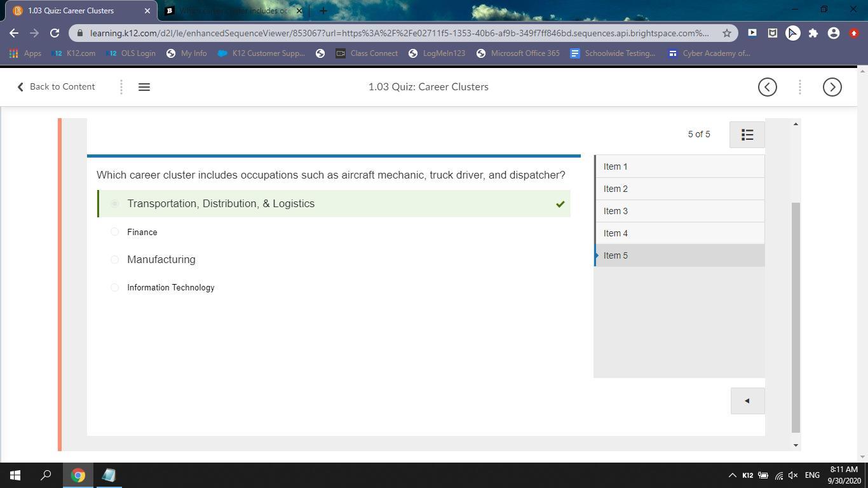Expand hidden system tray icons chevron
Screen dimensions: 868x488
coord(732,475)
